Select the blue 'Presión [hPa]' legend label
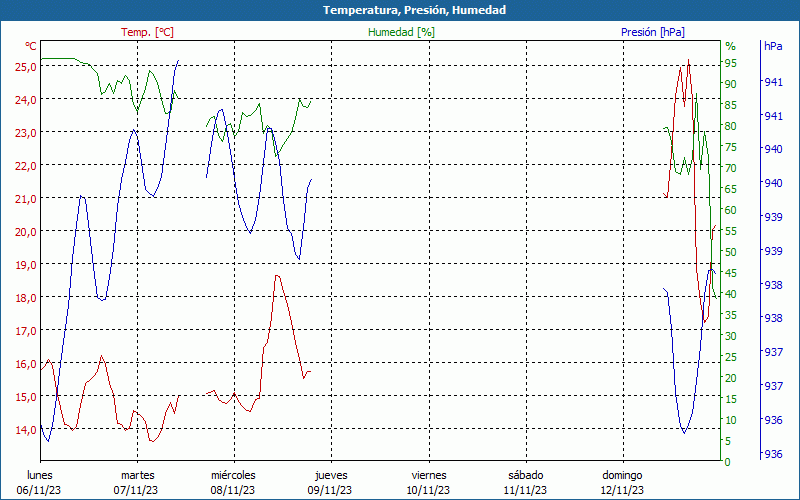The height and width of the screenshot is (500, 800). 653,32
